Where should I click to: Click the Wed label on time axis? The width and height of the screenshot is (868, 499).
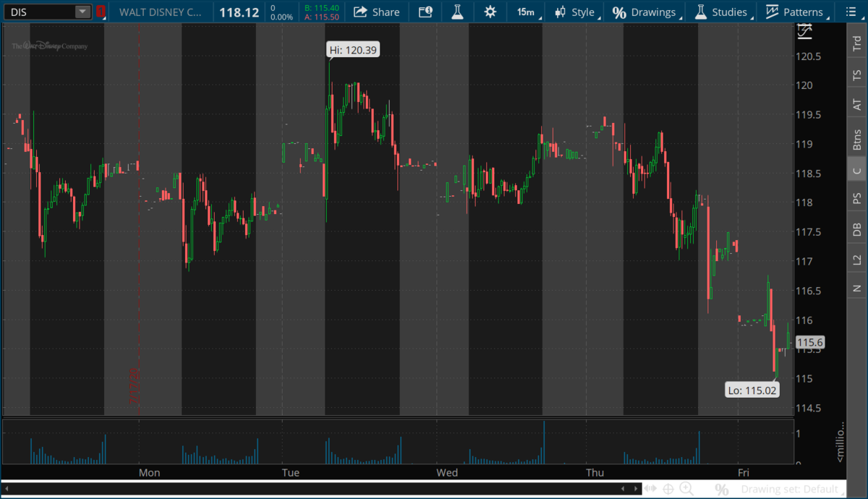coord(446,473)
